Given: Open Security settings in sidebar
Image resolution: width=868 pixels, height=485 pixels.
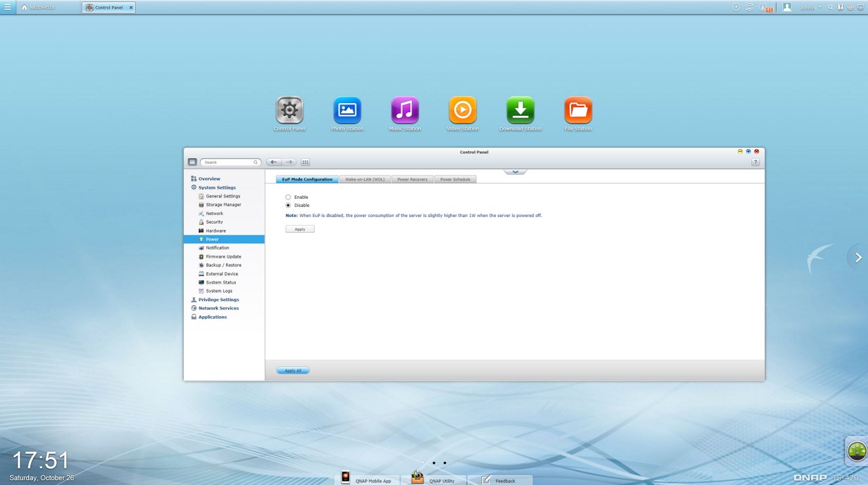Looking at the screenshot, I should tap(214, 222).
